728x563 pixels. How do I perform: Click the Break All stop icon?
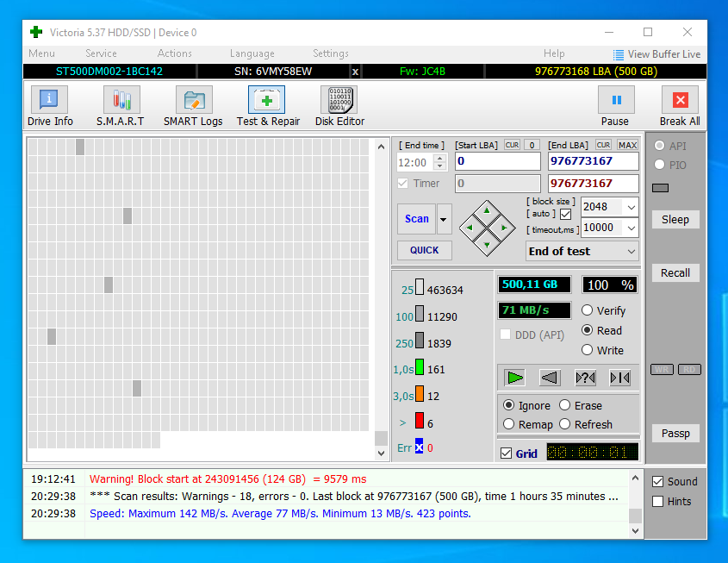(x=680, y=99)
